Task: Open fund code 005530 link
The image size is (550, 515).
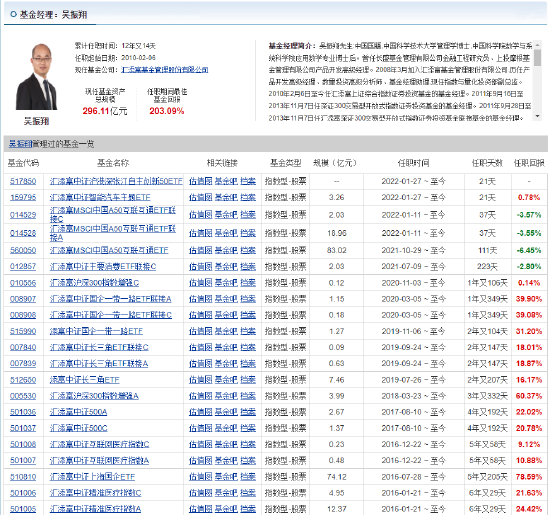Action: point(23,396)
